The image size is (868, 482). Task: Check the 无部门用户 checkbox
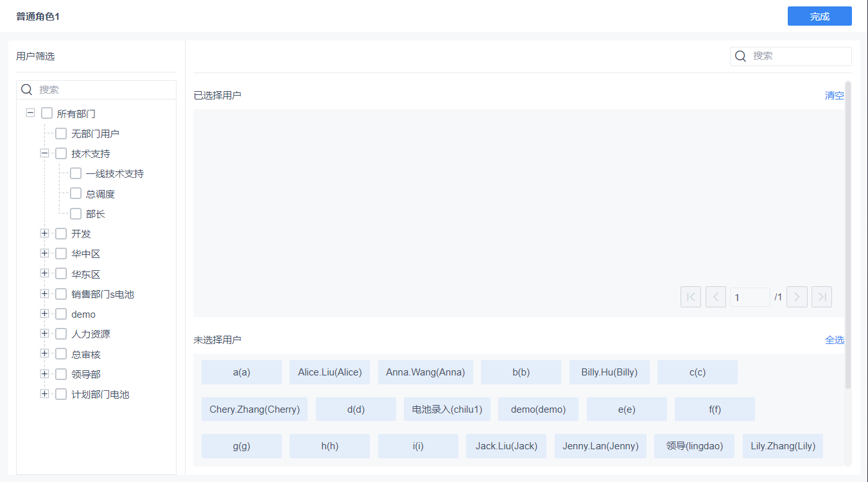point(61,133)
